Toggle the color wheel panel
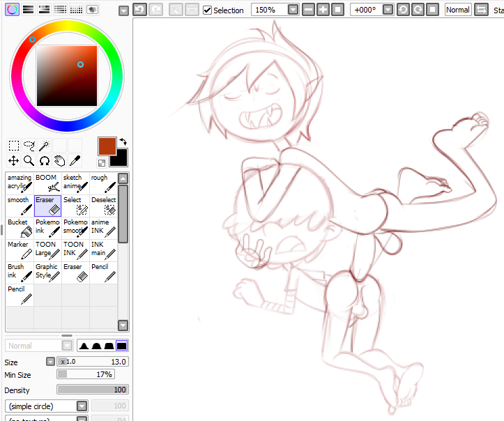The width and height of the screenshot is (504, 421). 12,9
